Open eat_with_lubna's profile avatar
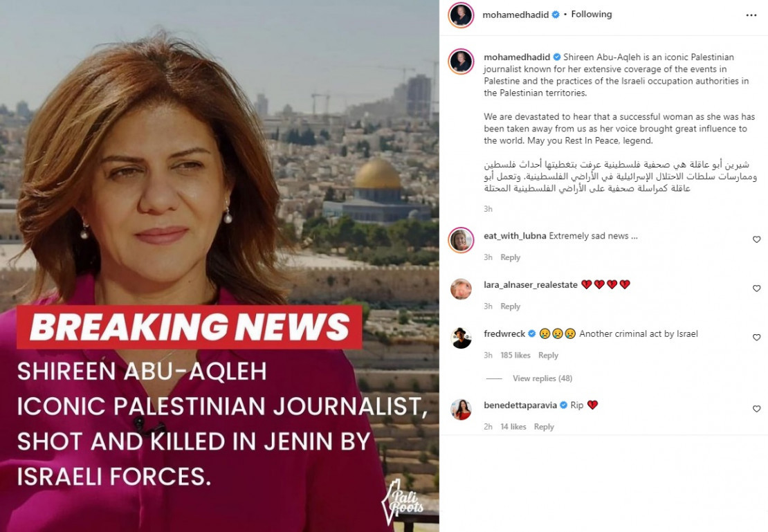The height and width of the screenshot is (532, 768). (x=461, y=240)
